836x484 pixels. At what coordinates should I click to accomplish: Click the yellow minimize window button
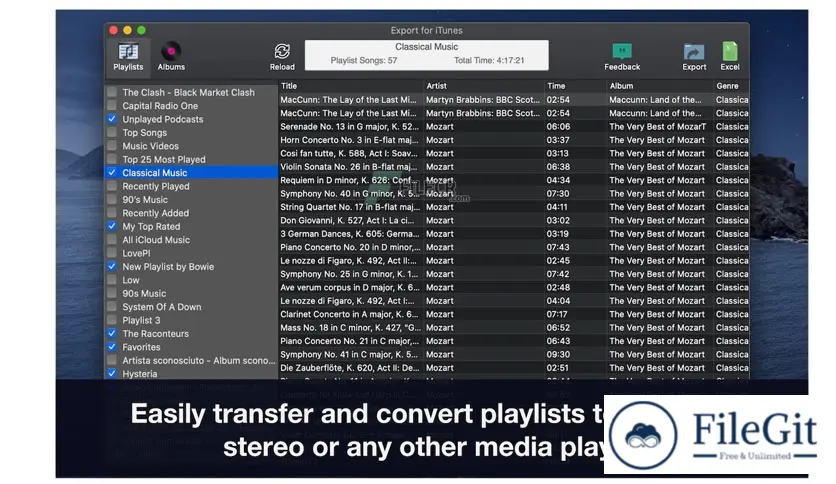click(x=127, y=30)
